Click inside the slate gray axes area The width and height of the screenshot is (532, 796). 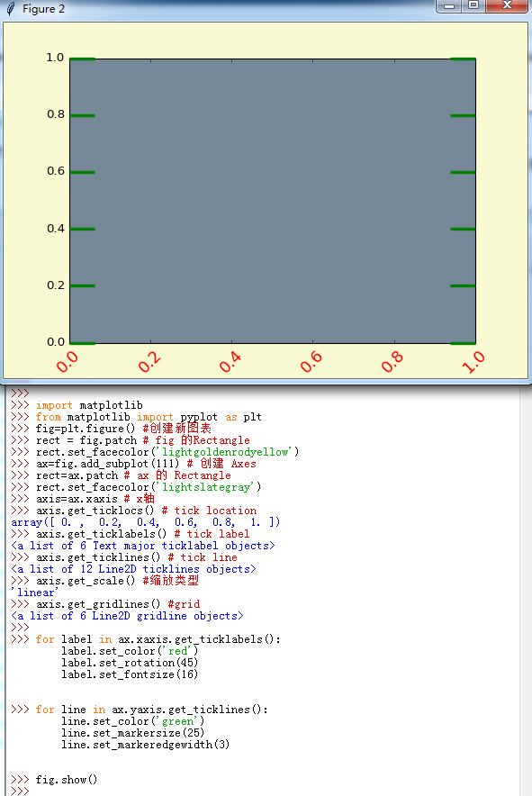273,201
